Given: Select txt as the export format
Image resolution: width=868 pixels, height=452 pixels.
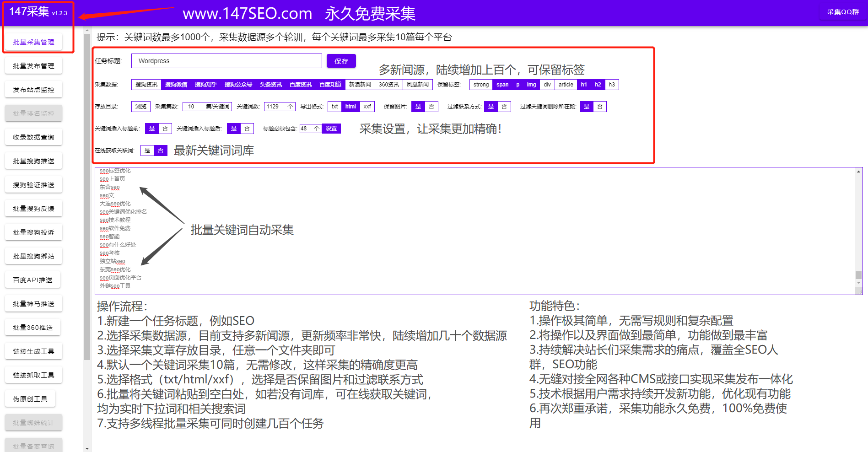Looking at the screenshot, I should pos(334,106).
